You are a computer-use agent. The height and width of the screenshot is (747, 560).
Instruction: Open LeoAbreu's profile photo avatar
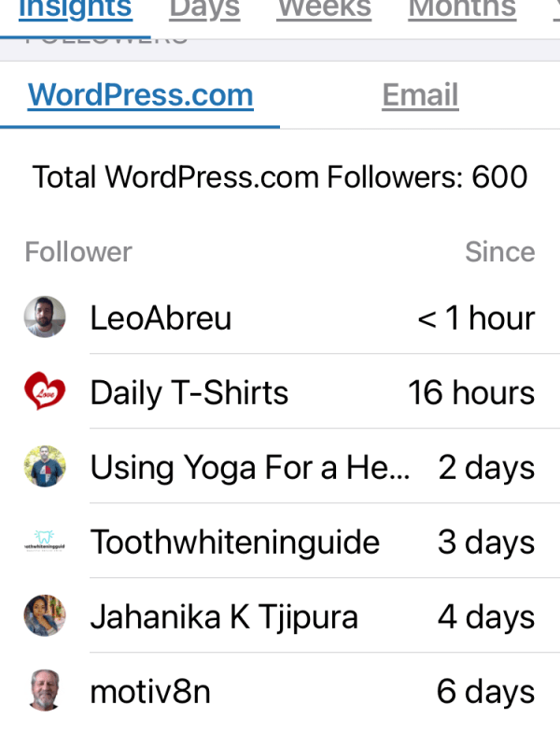(x=45, y=317)
